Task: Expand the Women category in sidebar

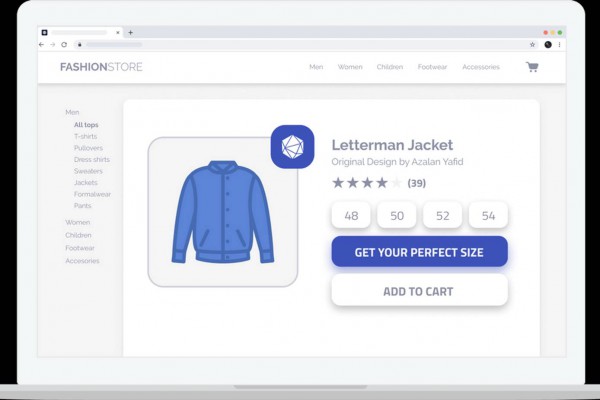Action: pos(77,222)
